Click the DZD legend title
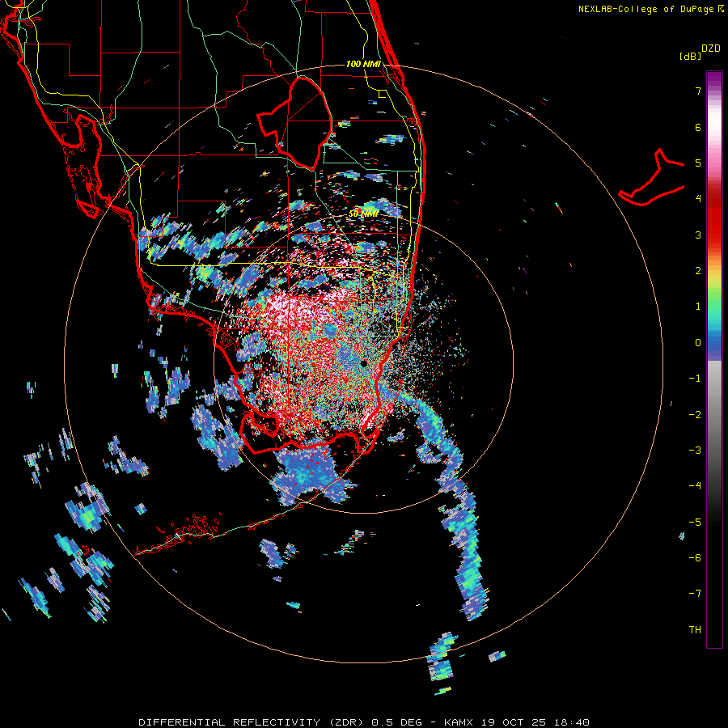 click(711, 49)
